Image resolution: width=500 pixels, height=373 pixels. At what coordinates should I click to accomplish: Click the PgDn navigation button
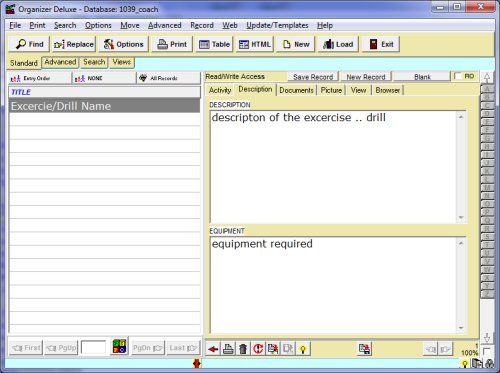coord(147,348)
